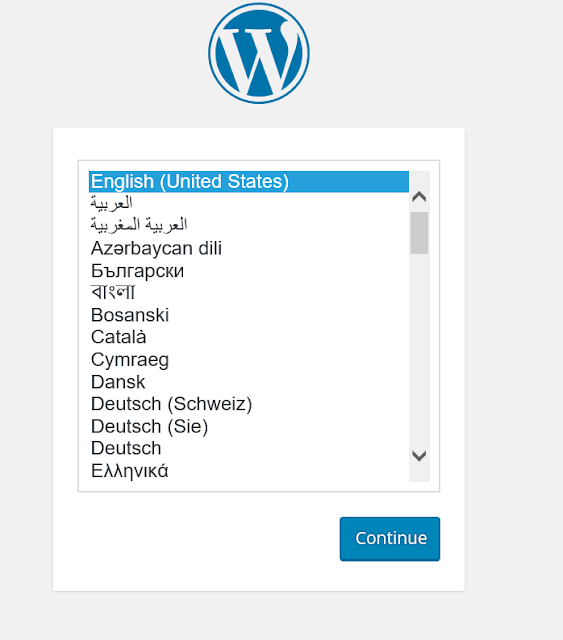Select the Bengali language option
The image size is (563, 640).
(x=249, y=293)
